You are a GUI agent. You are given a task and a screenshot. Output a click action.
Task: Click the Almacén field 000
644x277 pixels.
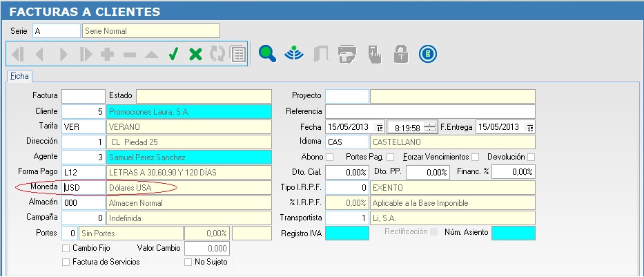point(84,202)
